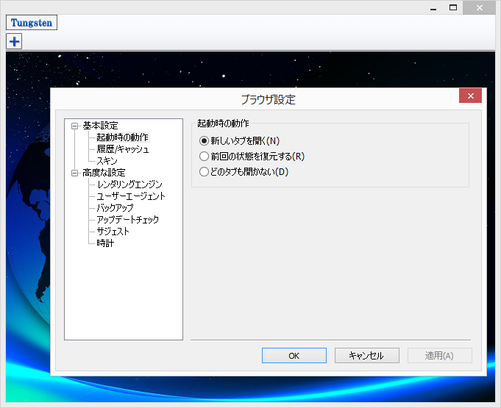This screenshot has height=408, width=501.
Task: Open 時計 settings page
Action: [x=105, y=243]
